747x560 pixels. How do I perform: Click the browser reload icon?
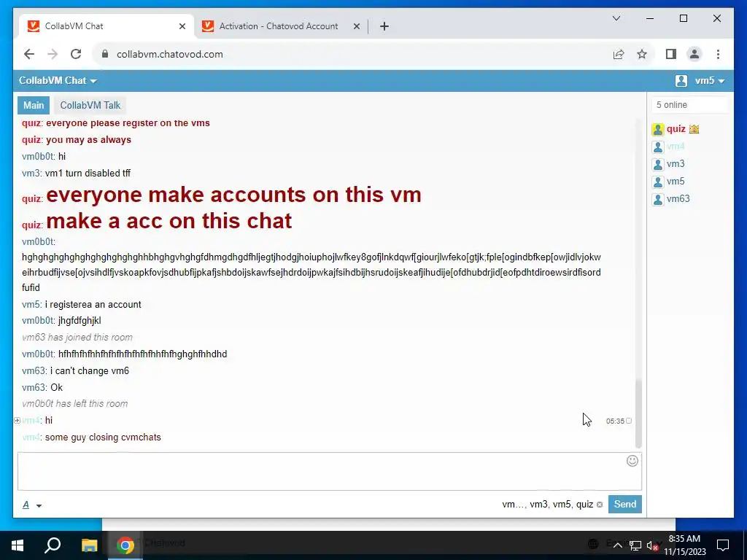(x=76, y=54)
